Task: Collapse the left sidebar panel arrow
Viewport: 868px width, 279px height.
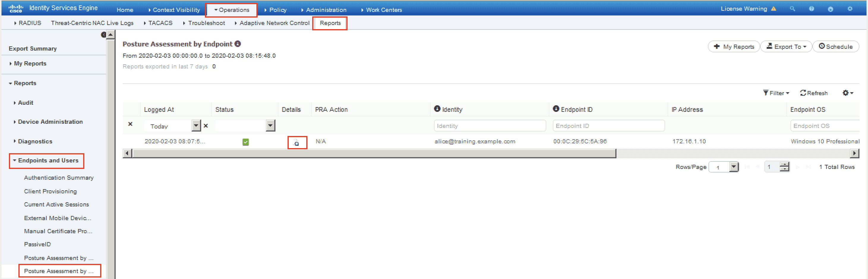Action: (x=104, y=35)
